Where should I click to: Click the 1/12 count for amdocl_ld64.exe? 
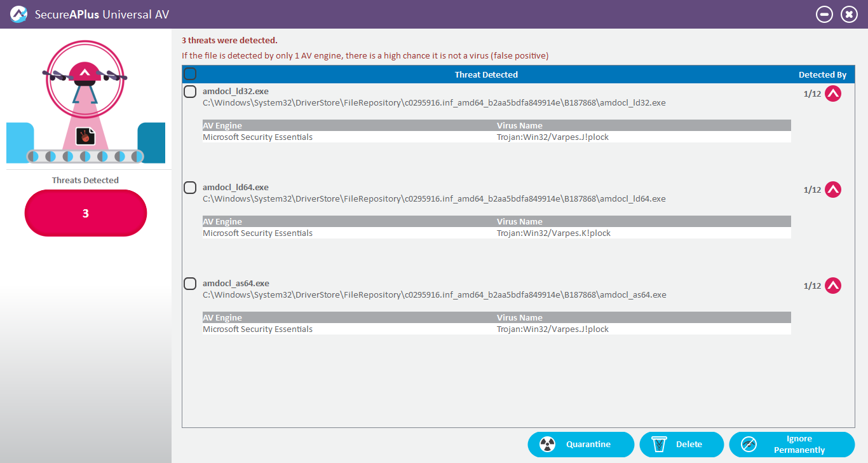[x=813, y=190]
